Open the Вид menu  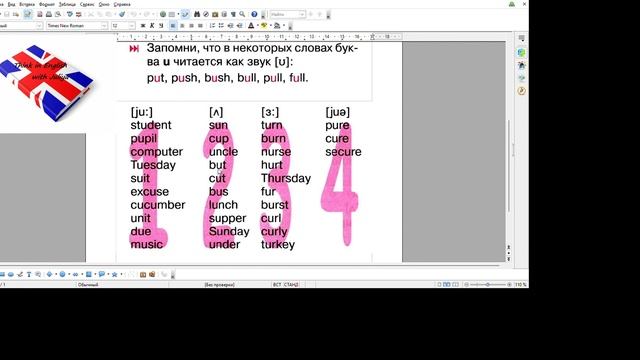click(11, 4)
